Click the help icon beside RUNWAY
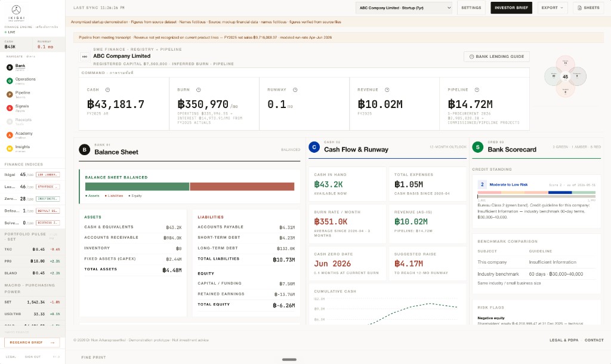Screen dimensions: 611x364 tap(295, 90)
